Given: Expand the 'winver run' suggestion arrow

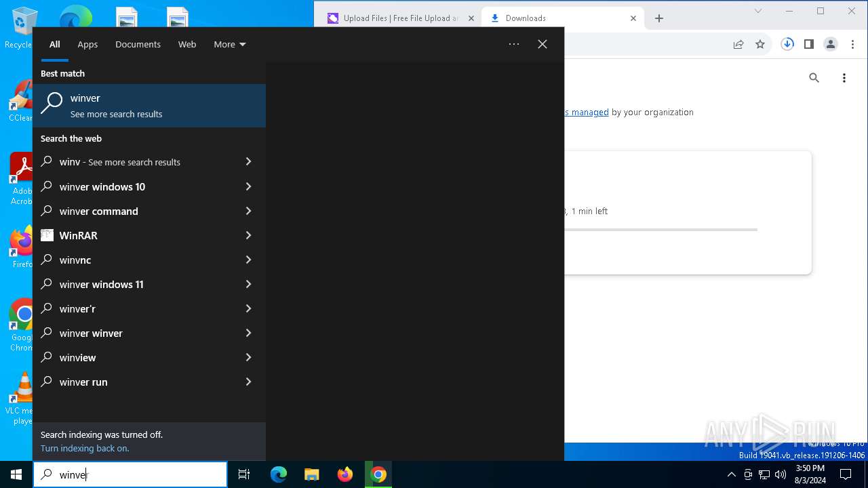Looking at the screenshot, I should coord(248,382).
